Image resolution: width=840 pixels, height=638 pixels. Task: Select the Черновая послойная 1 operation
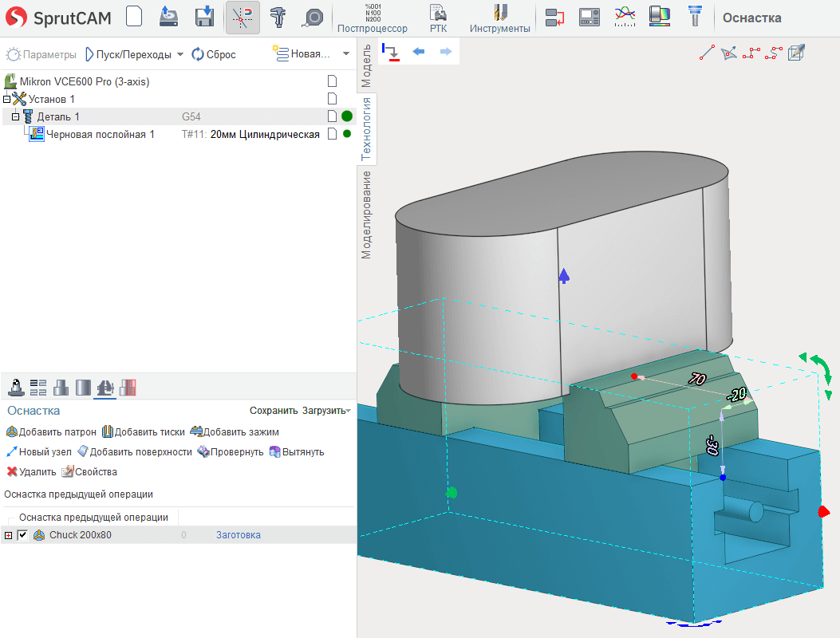100,135
